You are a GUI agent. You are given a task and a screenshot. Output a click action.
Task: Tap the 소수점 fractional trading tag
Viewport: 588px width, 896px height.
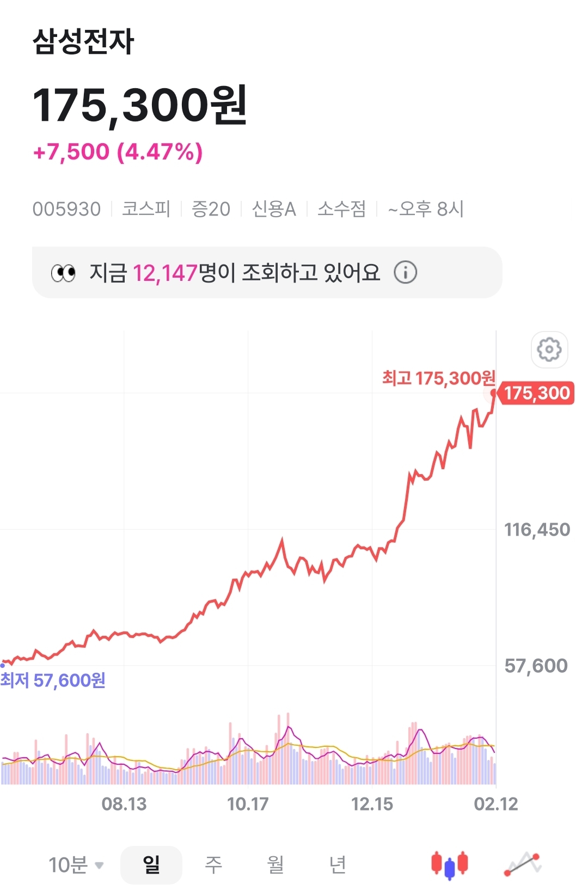coord(341,209)
